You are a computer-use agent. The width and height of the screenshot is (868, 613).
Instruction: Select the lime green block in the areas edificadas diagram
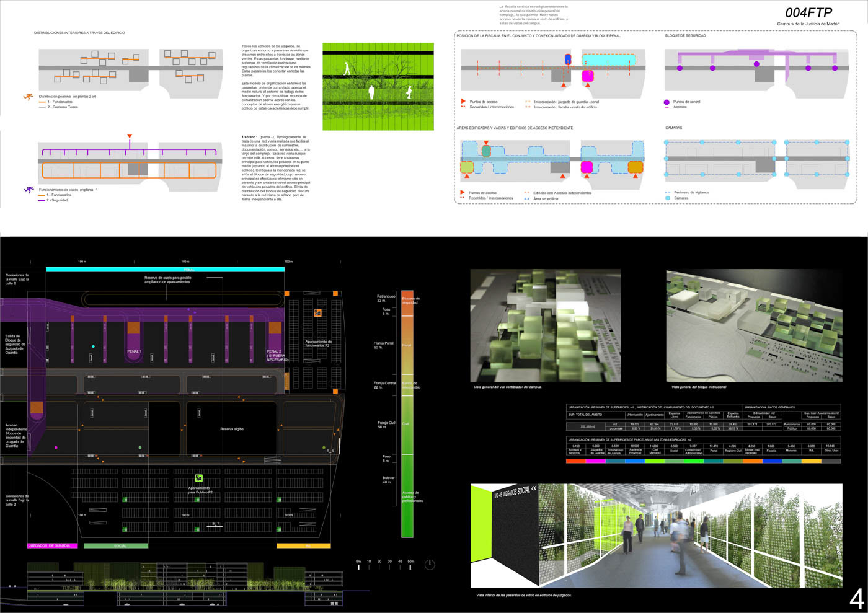[467, 167]
